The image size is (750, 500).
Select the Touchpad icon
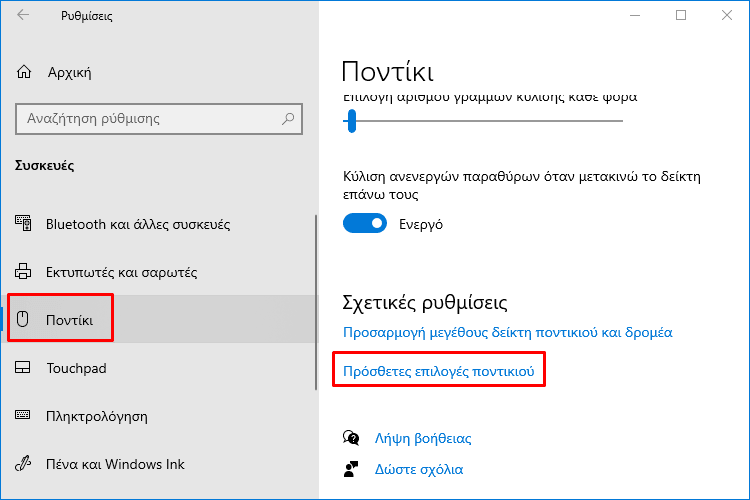(x=22, y=367)
